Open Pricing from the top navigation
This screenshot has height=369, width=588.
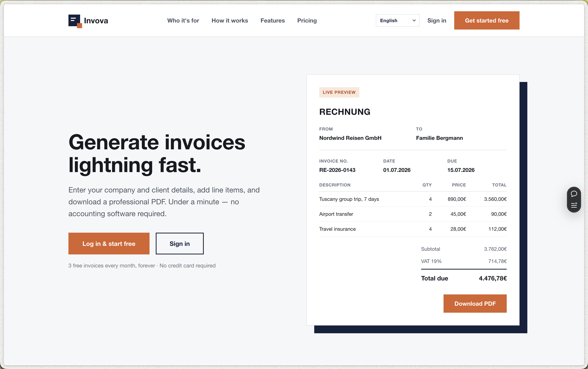pos(307,20)
